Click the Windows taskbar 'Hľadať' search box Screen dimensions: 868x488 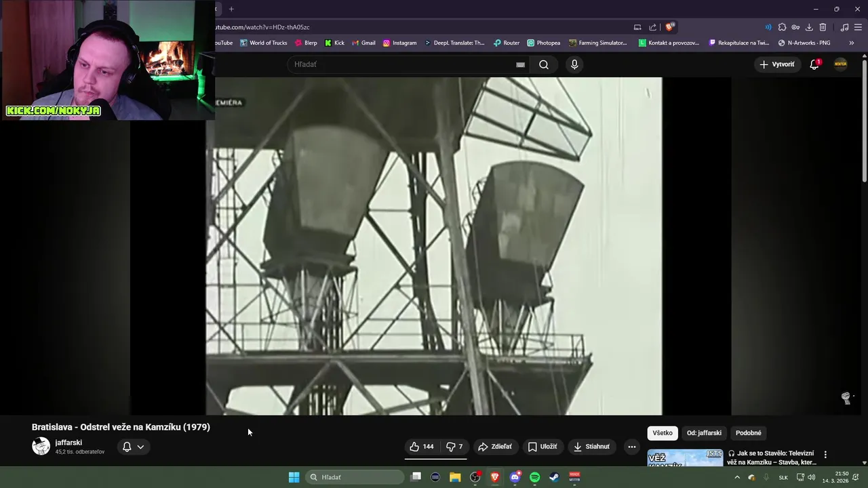tap(355, 477)
